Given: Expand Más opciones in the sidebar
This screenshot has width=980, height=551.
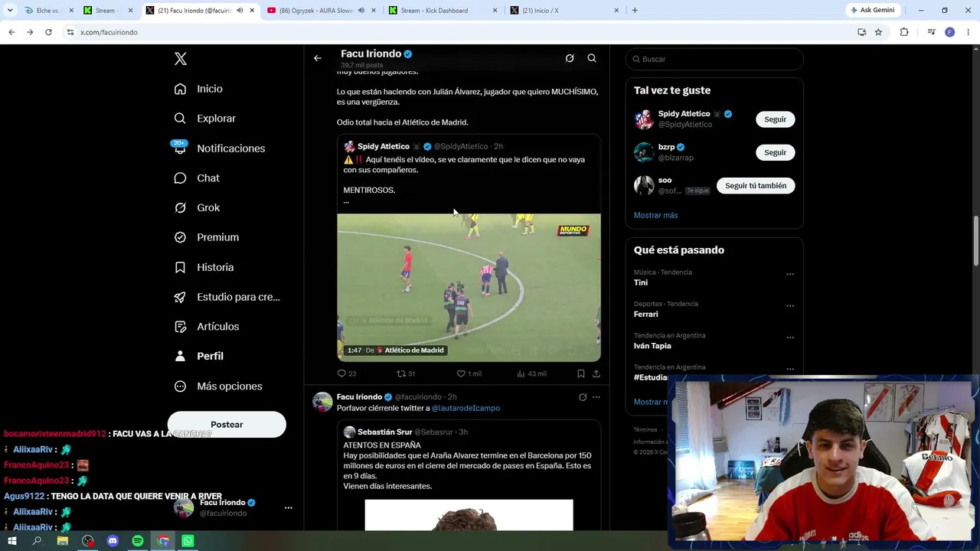Looking at the screenshot, I should coord(217,386).
